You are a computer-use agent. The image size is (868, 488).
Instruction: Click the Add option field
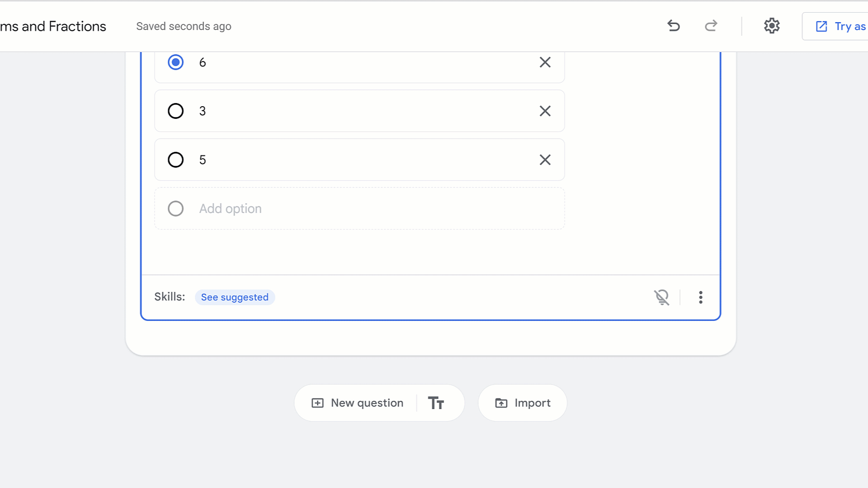tap(362, 209)
